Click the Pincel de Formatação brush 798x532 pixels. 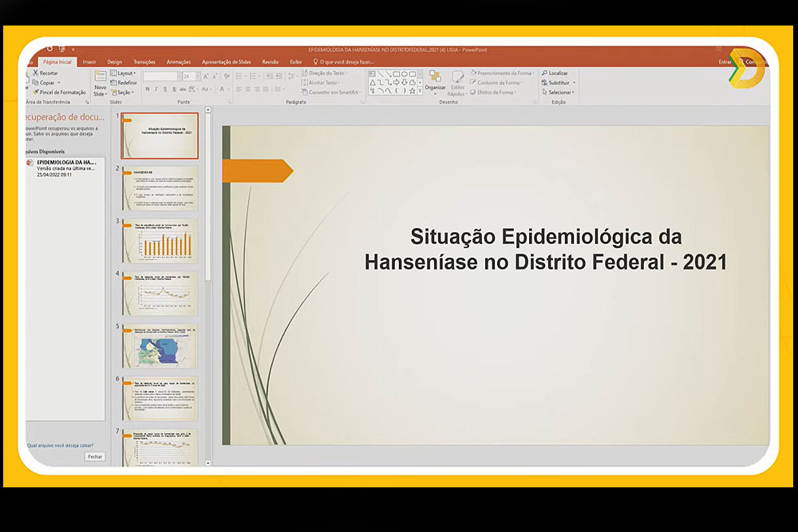click(x=34, y=93)
